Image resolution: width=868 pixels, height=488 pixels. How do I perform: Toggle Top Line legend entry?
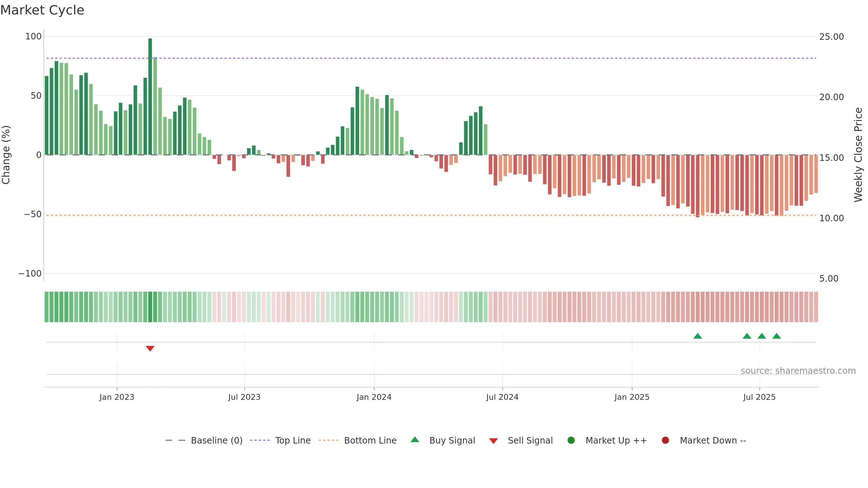[x=280, y=440]
